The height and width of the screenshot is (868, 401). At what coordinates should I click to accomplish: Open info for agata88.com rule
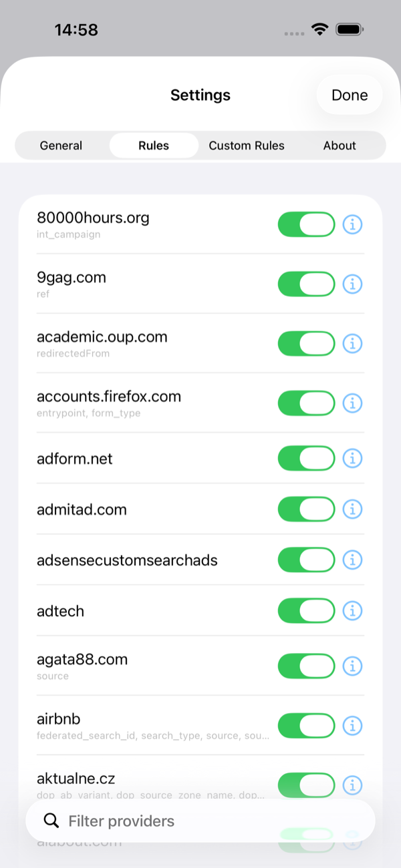coord(352,666)
